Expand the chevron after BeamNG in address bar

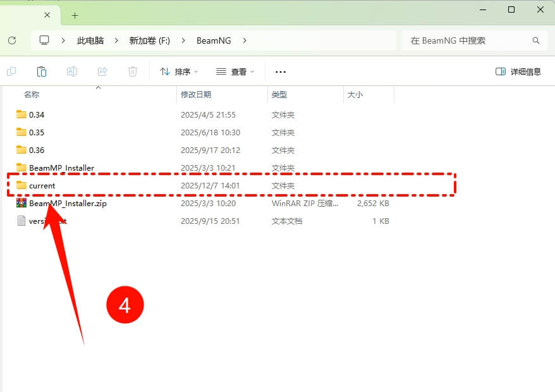245,40
